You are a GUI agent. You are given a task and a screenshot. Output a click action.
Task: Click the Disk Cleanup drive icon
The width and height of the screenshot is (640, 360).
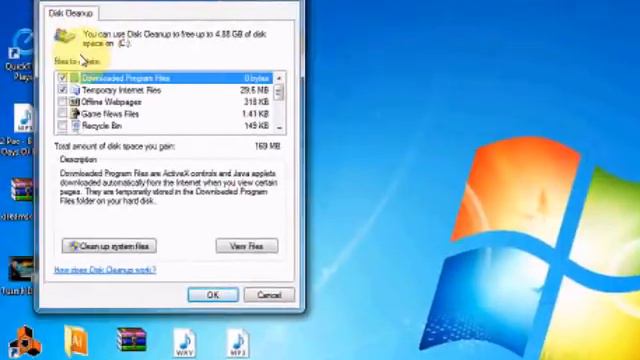[x=65, y=36]
